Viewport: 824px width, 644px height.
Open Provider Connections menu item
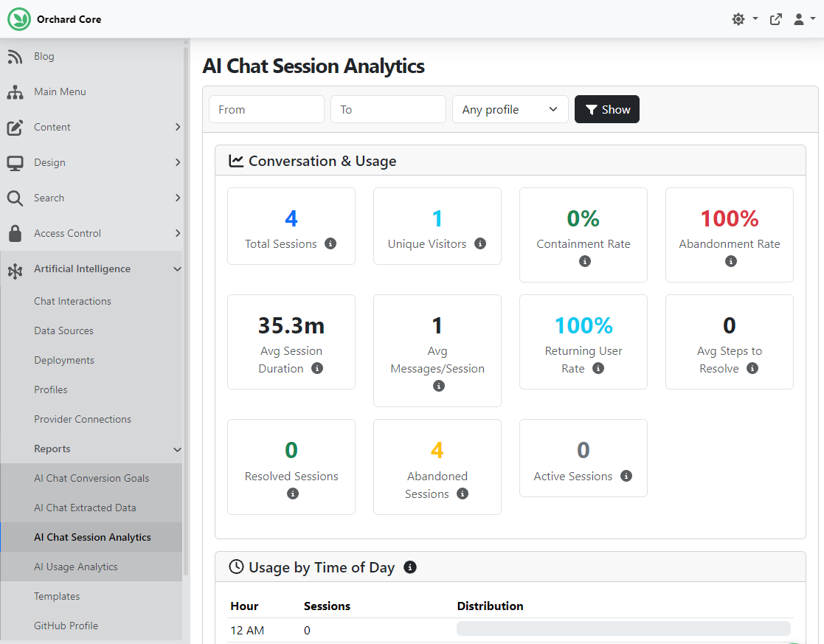(x=83, y=419)
